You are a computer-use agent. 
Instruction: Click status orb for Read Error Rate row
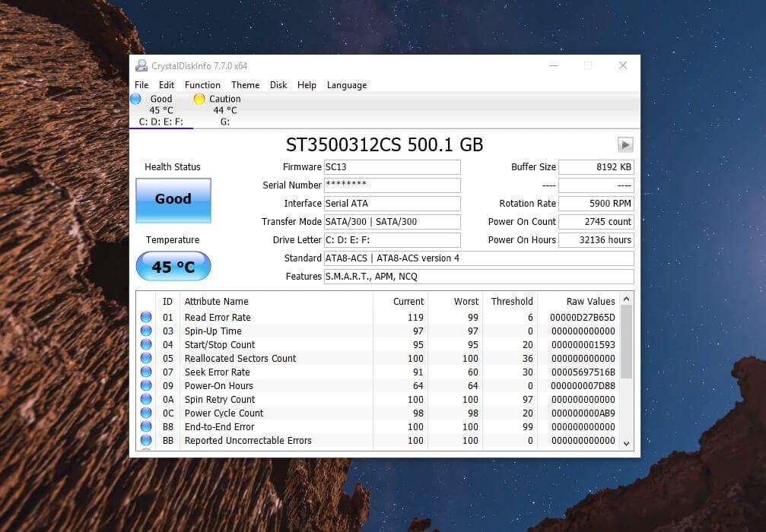click(146, 317)
